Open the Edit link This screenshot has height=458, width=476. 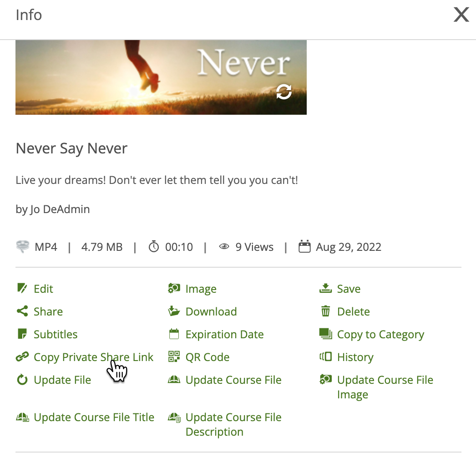click(x=43, y=289)
